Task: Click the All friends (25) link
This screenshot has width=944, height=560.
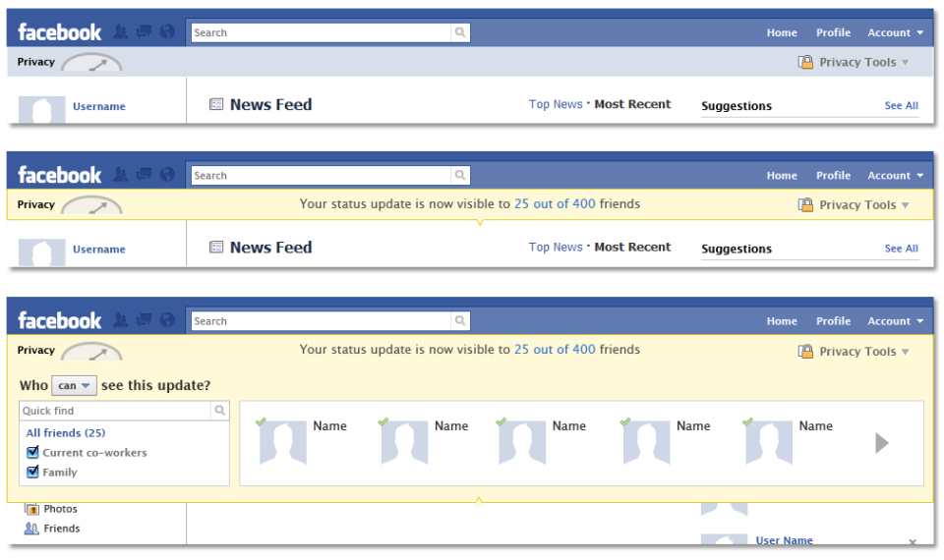Action: [x=66, y=433]
